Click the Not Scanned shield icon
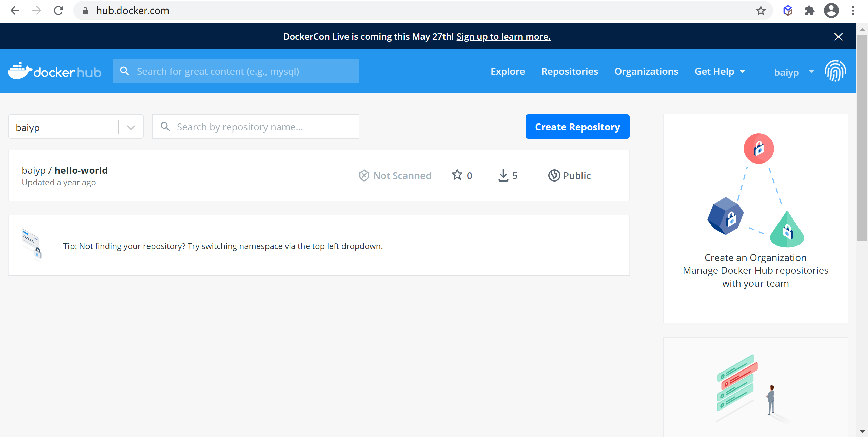Image resolution: width=868 pixels, height=437 pixels. click(364, 175)
